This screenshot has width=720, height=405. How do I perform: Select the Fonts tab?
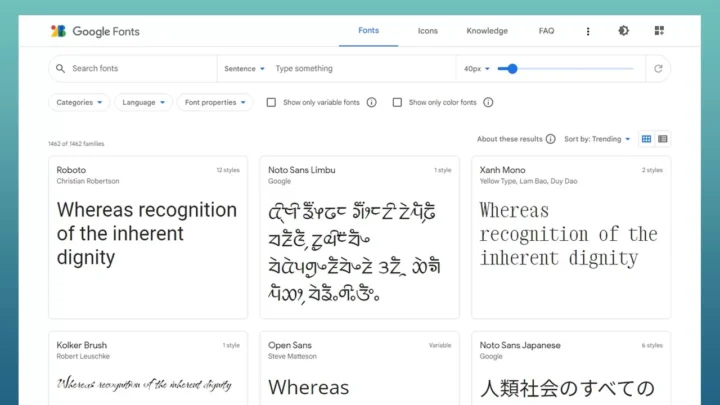coord(368,31)
